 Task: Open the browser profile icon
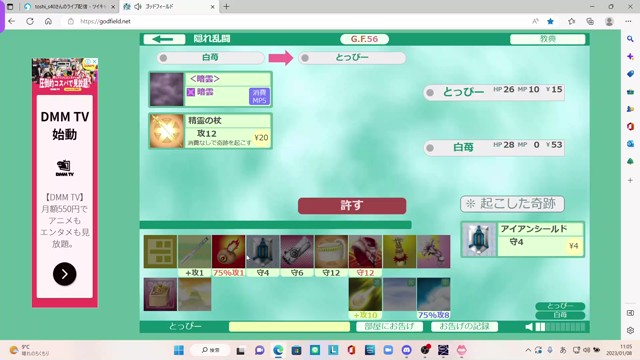pos(609,21)
